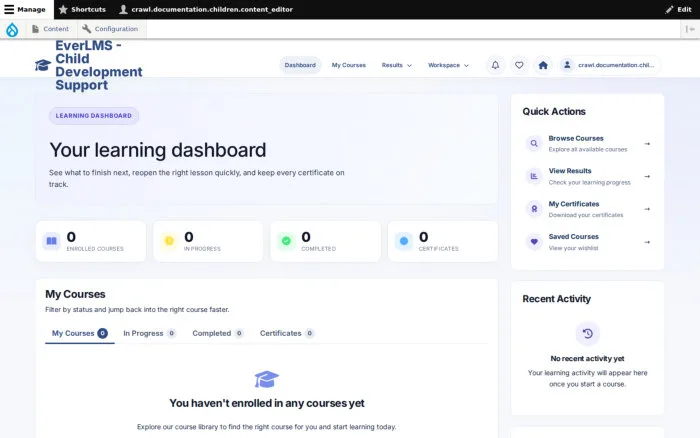Screen dimensions: 700x438
Task: Click the View Results arrow
Action: 647,176
